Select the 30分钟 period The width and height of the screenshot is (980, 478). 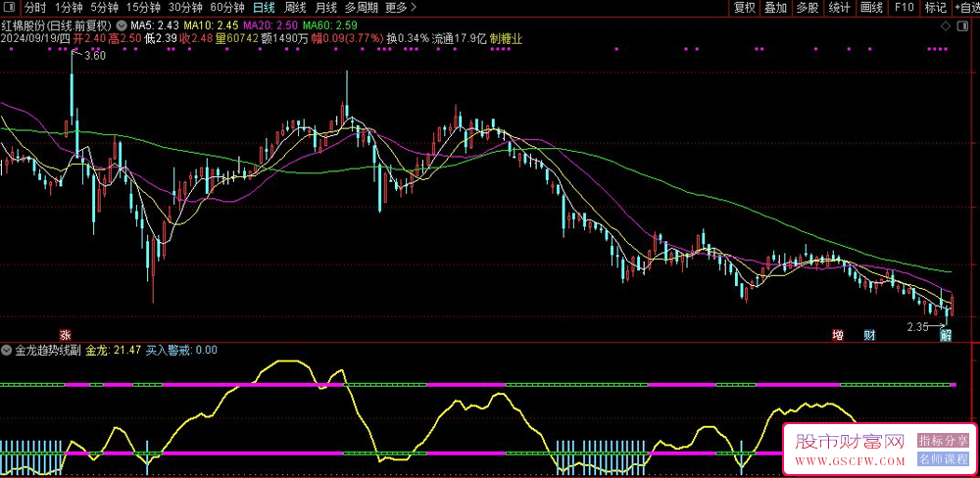pyautogui.click(x=185, y=8)
